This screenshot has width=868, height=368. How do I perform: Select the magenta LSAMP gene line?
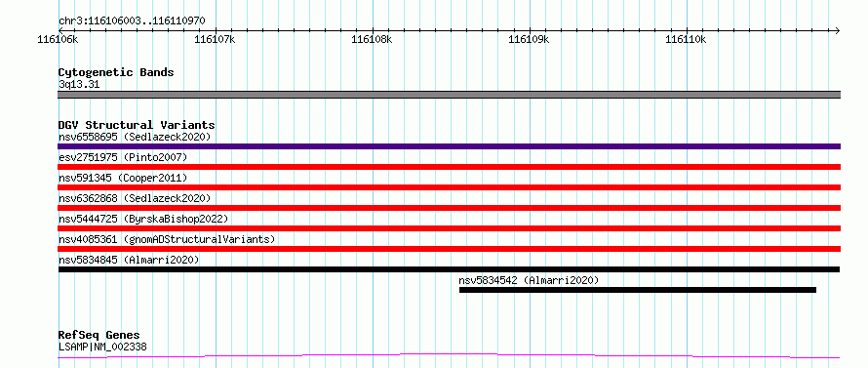(x=449, y=356)
